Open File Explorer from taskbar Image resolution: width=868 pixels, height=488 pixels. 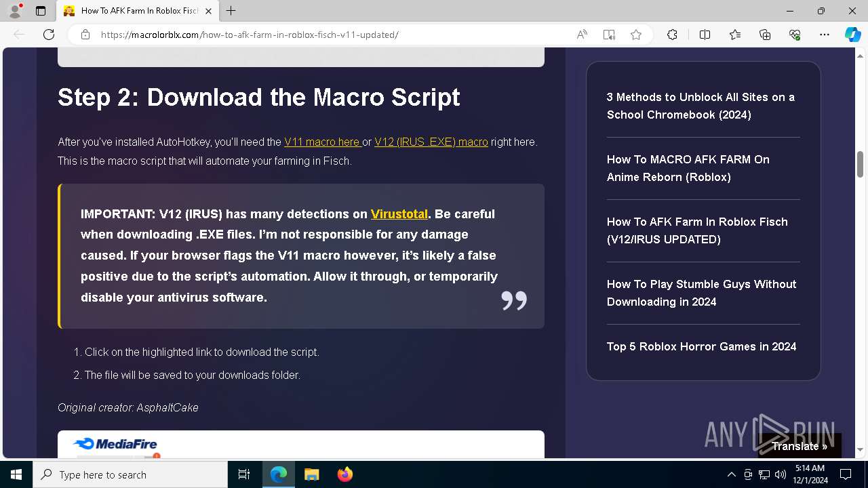click(311, 474)
